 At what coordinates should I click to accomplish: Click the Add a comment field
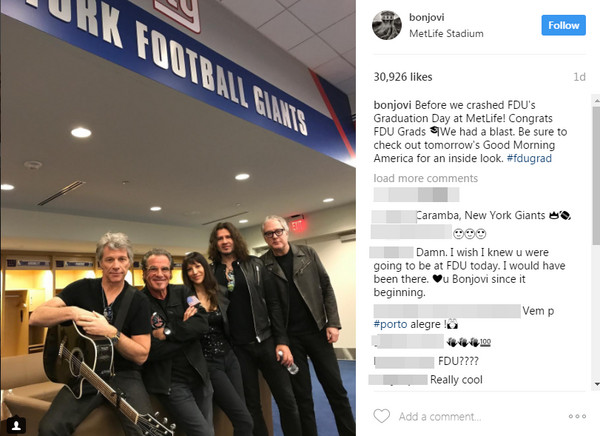pyautogui.click(x=440, y=416)
